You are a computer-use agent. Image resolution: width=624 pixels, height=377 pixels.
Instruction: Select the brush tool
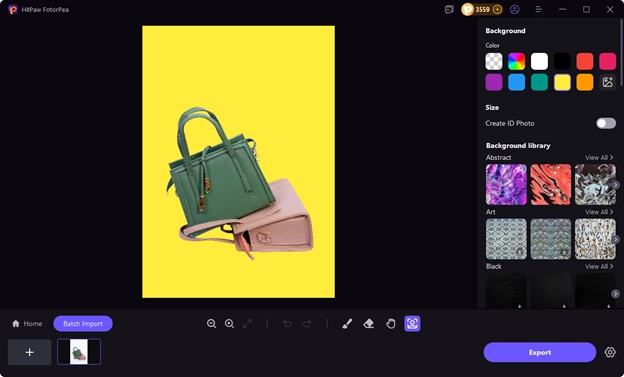(x=347, y=324)
